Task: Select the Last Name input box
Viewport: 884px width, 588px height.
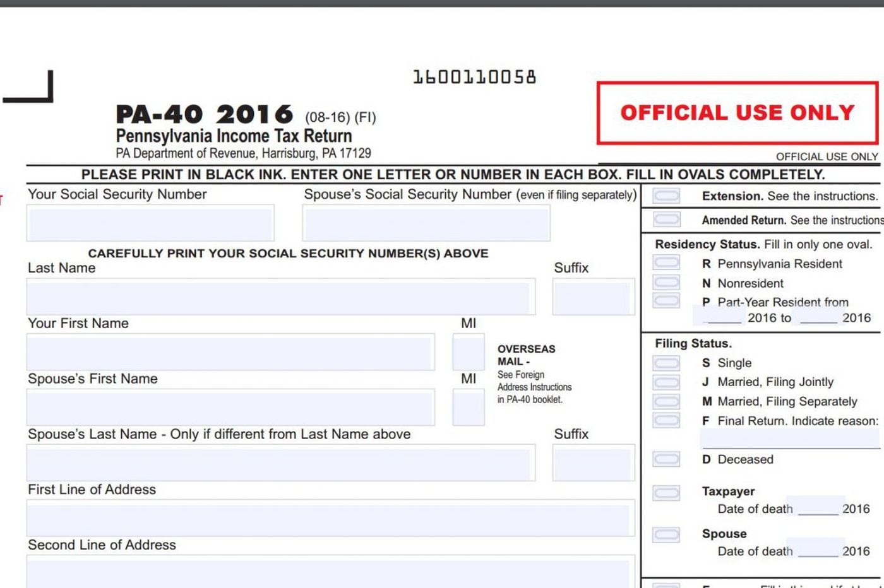Action: click(280, 297)
